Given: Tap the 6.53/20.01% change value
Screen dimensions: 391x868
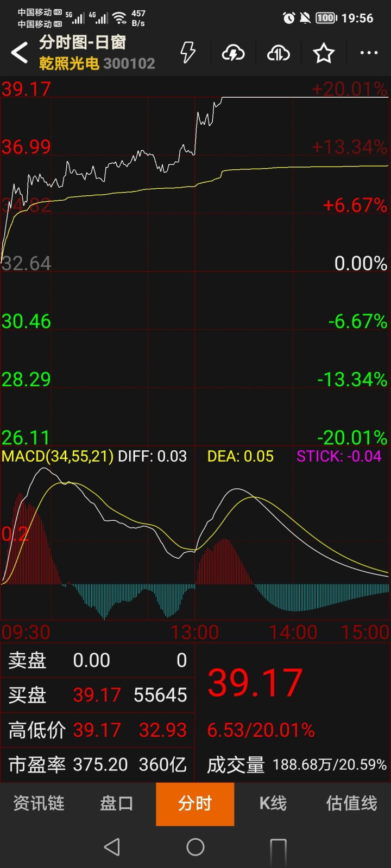Looking at the screenshot, I should click(x=261, y=730).
